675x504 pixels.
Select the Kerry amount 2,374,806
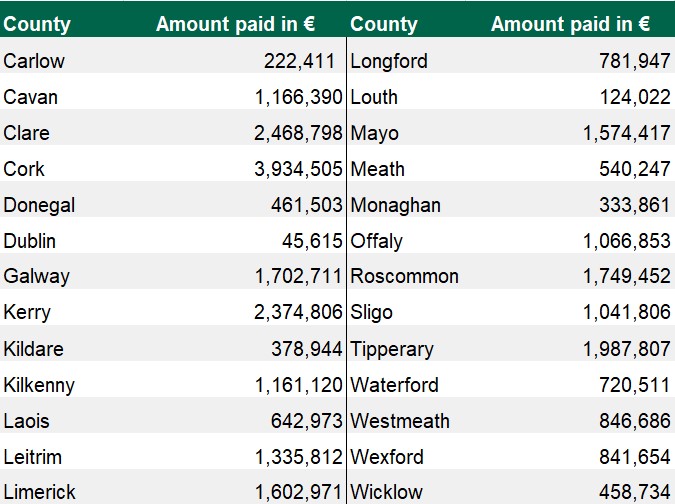[298, 313]
